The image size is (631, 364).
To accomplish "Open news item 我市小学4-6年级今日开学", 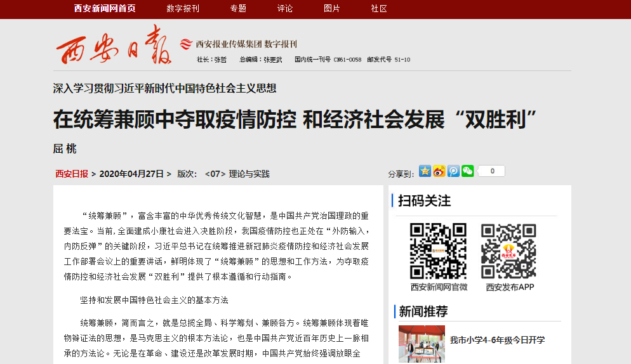I will pyautogui.click(x=497, y=340).
